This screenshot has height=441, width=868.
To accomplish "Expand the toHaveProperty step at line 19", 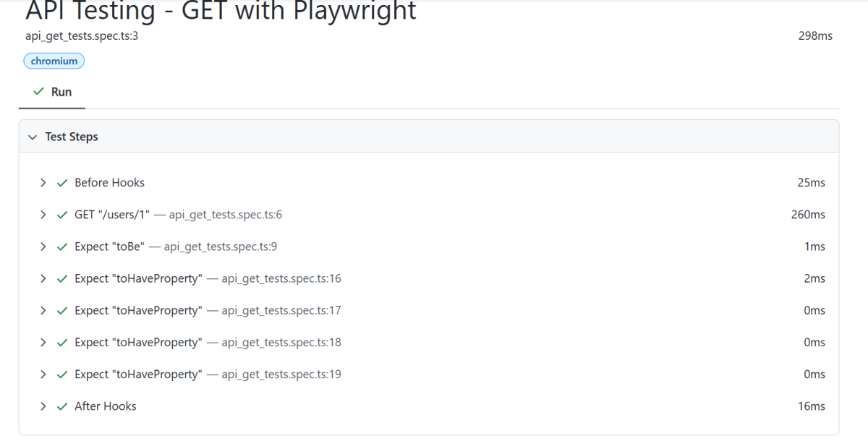I will tap(43, 374).
